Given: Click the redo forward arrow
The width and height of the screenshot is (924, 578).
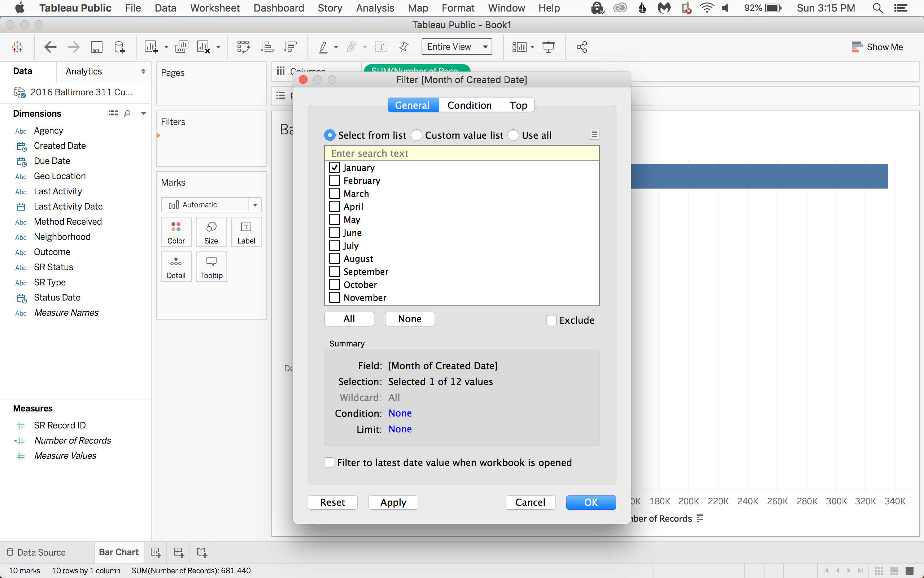Looking at the screenshot, I should (73, 47).
